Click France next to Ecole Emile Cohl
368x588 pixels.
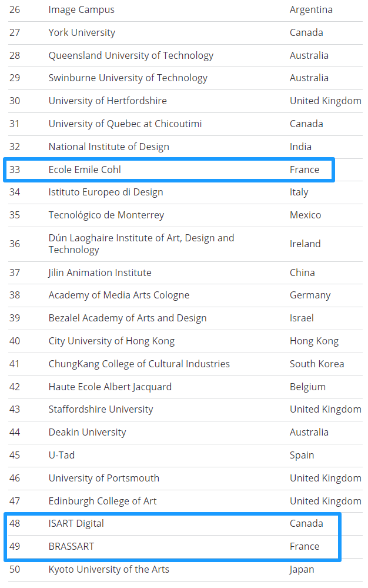pyautogui.click(x=305, y=170)
